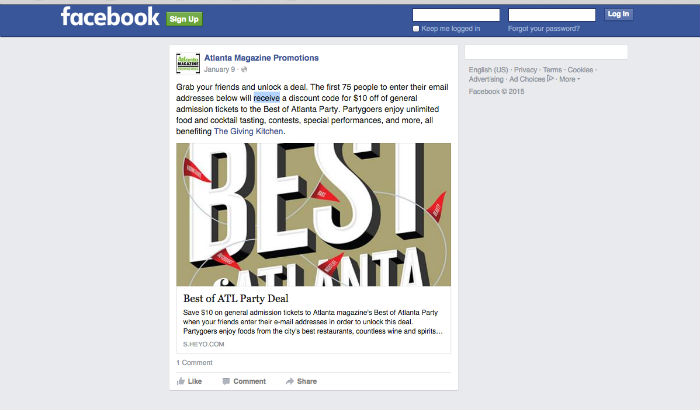Click the Facebook logo

(x=110, y=17)
